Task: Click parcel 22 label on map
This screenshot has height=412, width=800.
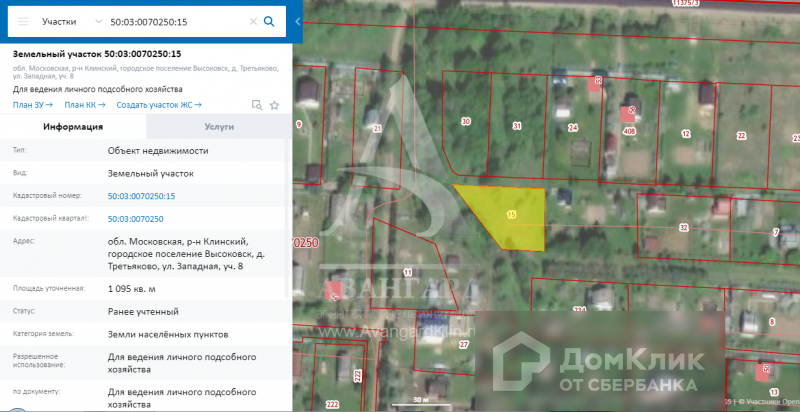Action: tap(741, 136)
